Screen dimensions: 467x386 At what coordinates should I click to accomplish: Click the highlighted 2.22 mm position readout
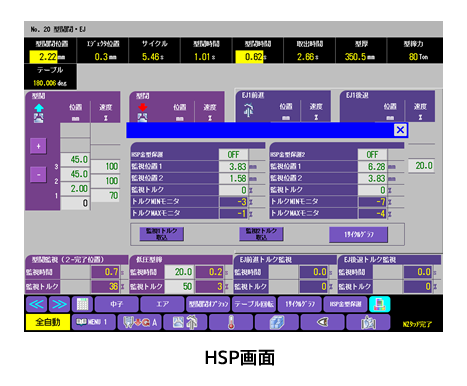44,57
